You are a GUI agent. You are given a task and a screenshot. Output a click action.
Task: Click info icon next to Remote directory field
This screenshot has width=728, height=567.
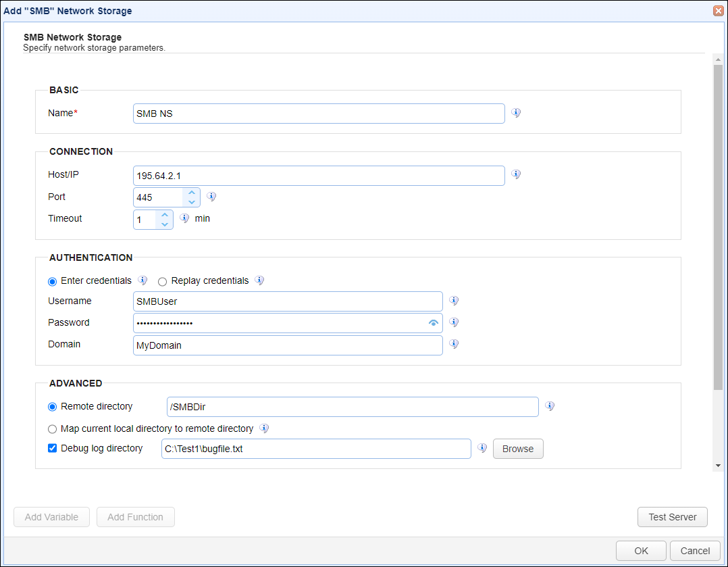tap(550, 405)
